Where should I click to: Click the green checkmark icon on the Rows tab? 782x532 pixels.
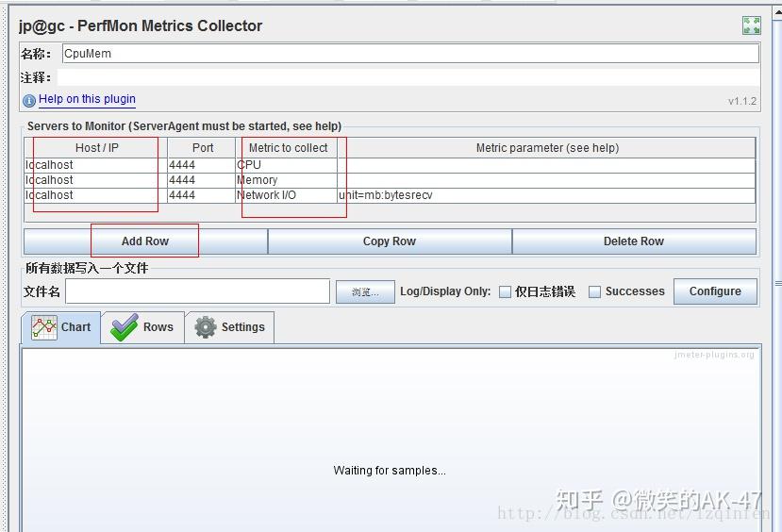coord(125,327)
